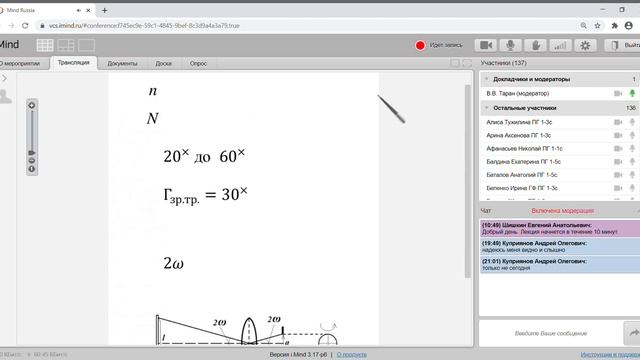Click microphone icon for Баталов Анатолий
This screenshot has width=640, height=360.
[632, 175]
